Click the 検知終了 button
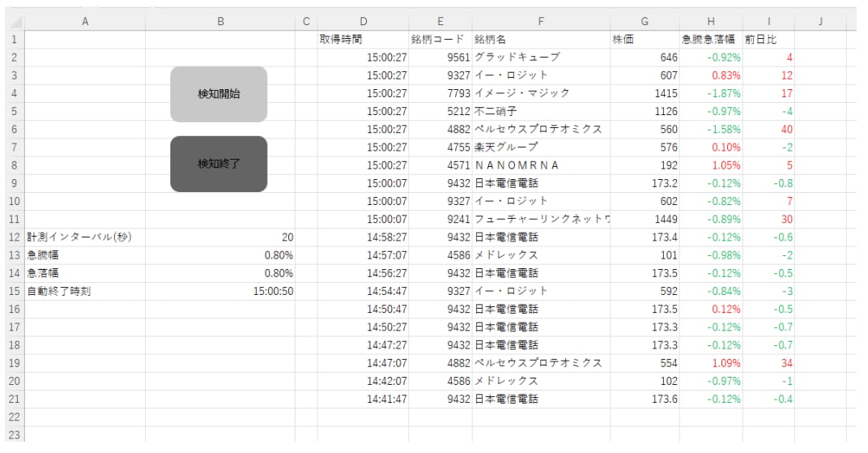The height and width of the screenshot is (453, 868). click(x=219, y=164)
